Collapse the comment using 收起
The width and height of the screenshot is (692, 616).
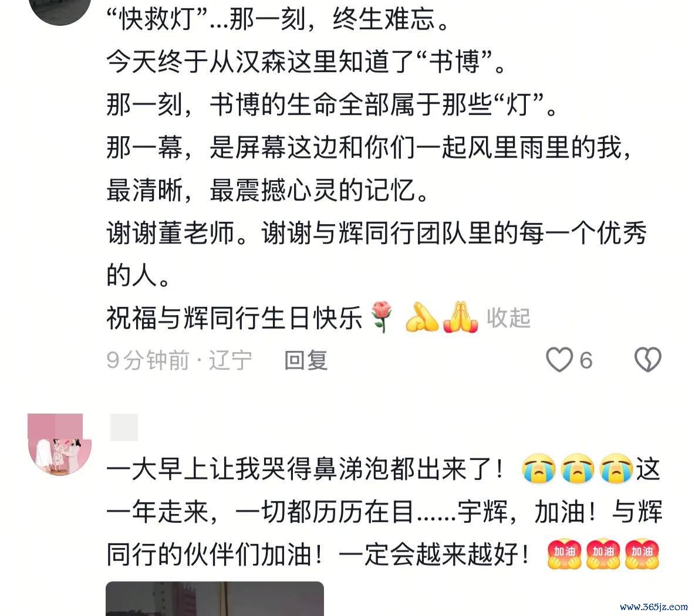(508, 318)
